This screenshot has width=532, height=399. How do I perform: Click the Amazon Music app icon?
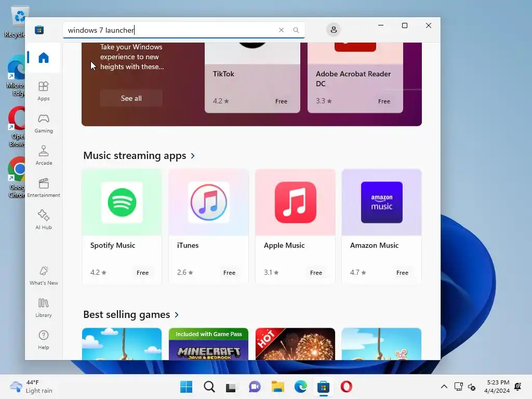382,202
